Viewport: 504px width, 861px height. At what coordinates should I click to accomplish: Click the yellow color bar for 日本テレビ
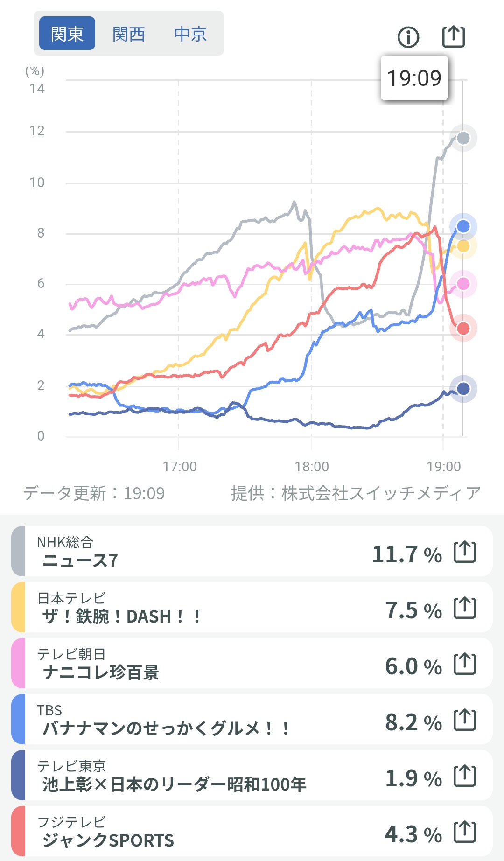click(18, 608)
